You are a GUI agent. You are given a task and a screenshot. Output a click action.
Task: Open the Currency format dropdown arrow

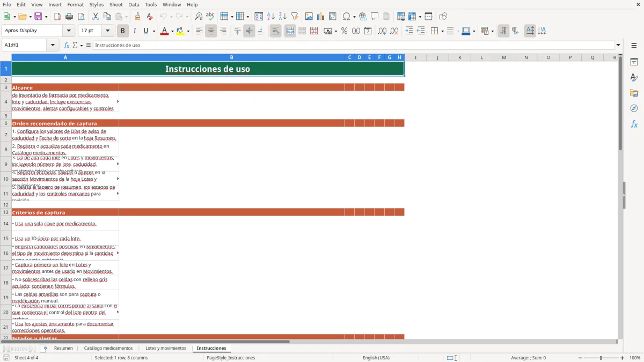point(335,31)
